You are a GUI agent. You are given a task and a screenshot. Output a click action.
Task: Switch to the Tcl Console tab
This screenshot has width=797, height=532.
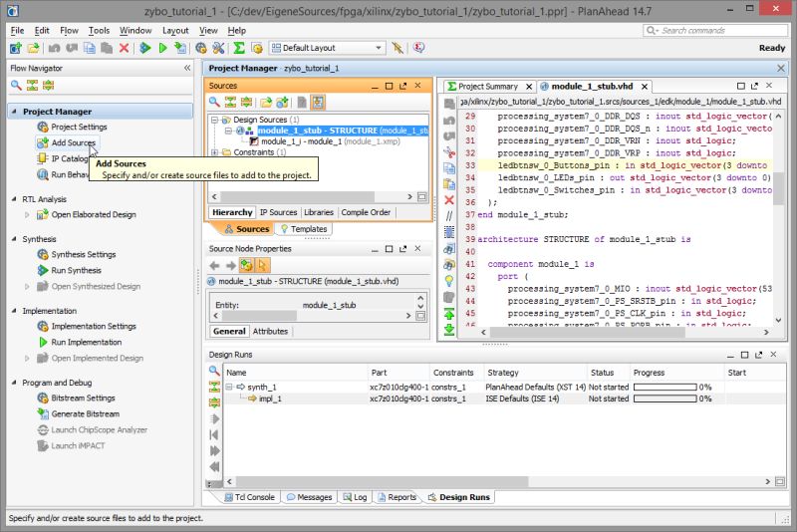[247, 497]
